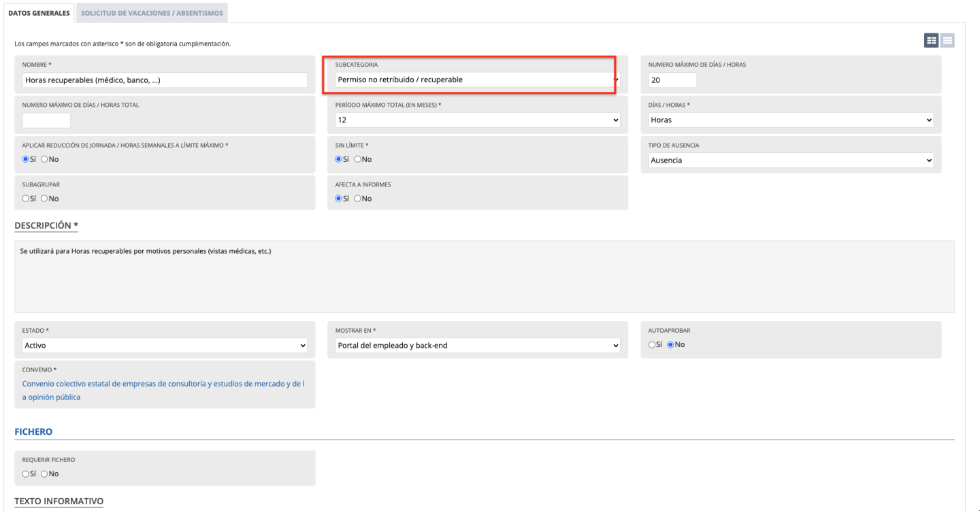This screenshot has height=511, width=980.
Task: Click inside the Descripción text area
Action: pos(484,276)
